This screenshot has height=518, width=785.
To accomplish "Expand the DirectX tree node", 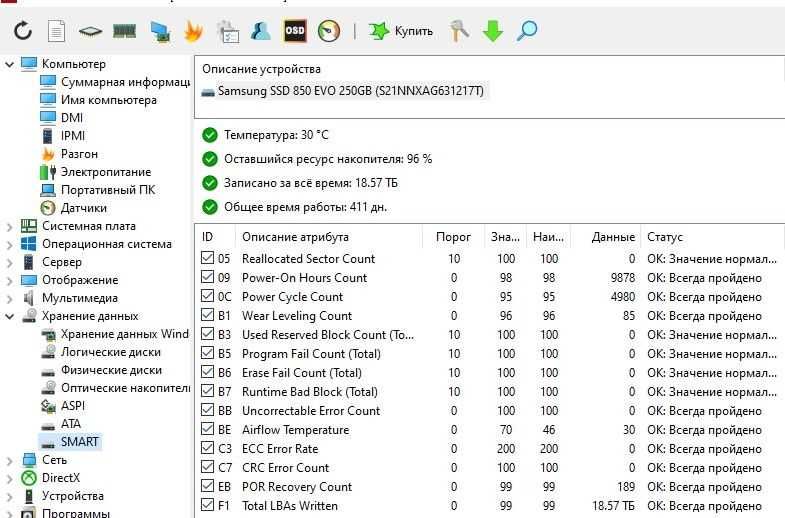I will tap(9, 478).
